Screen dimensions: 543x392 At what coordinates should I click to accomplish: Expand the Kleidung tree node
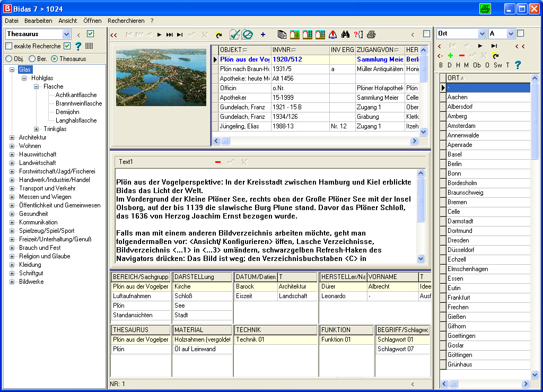pos(12,265)
